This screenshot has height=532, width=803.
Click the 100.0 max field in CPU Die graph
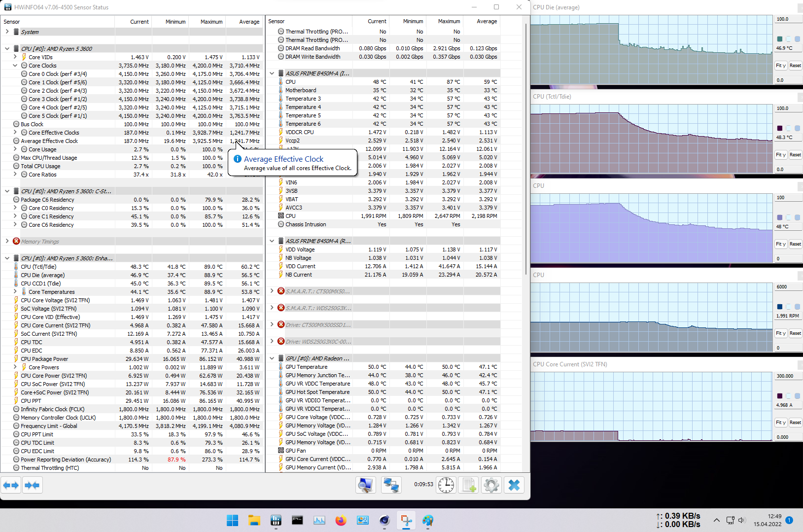788,19
